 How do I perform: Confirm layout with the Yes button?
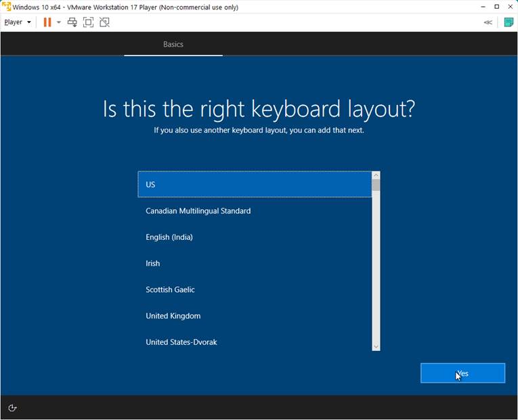[x=462, y=373]
